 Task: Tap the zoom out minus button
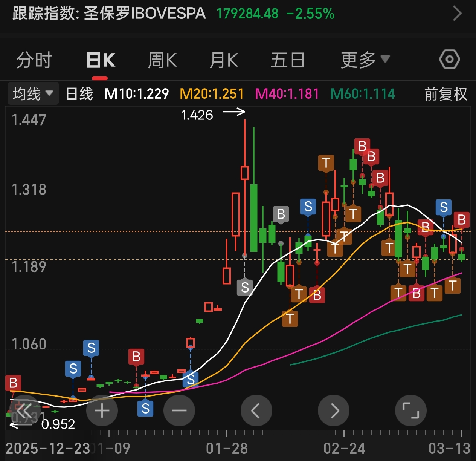(x=179, y=410)
